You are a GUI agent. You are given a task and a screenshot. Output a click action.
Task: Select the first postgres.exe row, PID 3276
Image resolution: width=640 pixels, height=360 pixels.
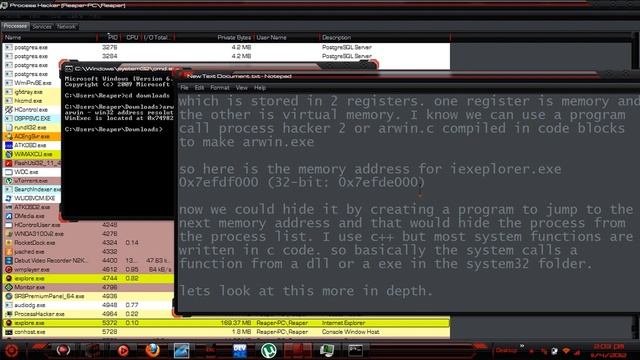point(227,47)
